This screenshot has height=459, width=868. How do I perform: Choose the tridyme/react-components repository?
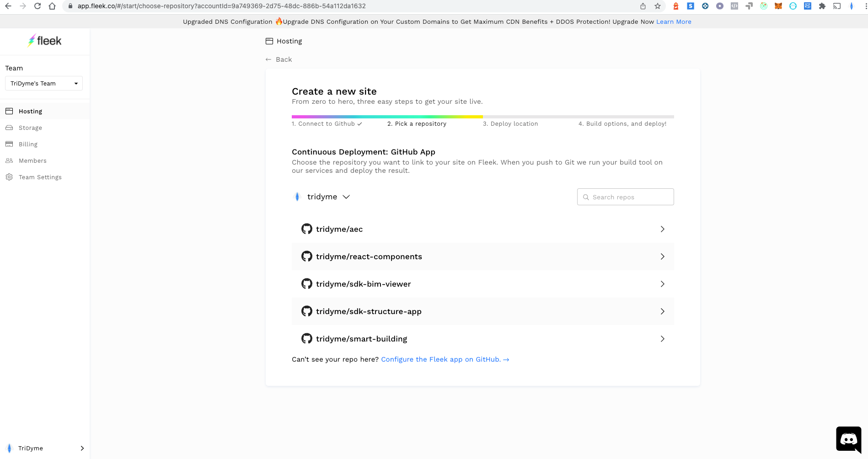pyautogui.click(x=483, y=256)
